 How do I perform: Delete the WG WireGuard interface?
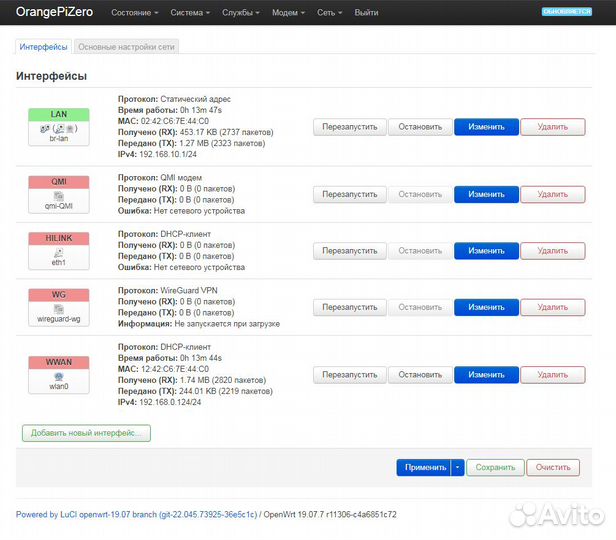pos(553,308)
